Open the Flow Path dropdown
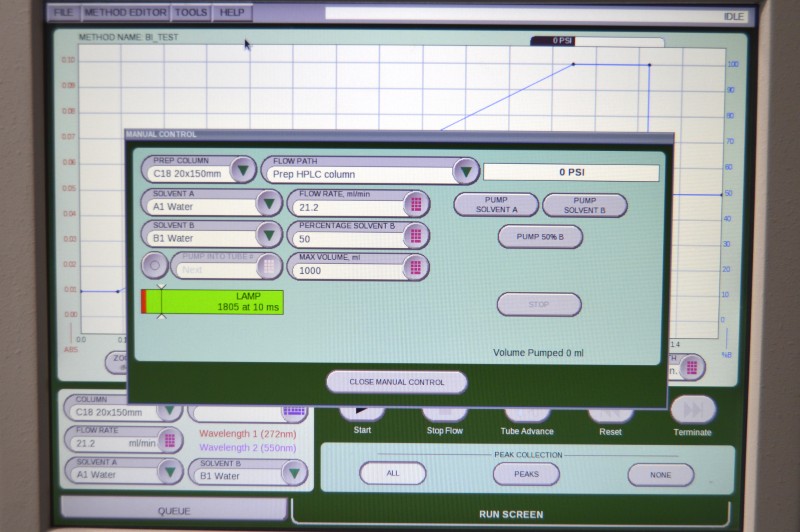Image resolution: width=800 pixels, height=532 pixels. (465, 171)
